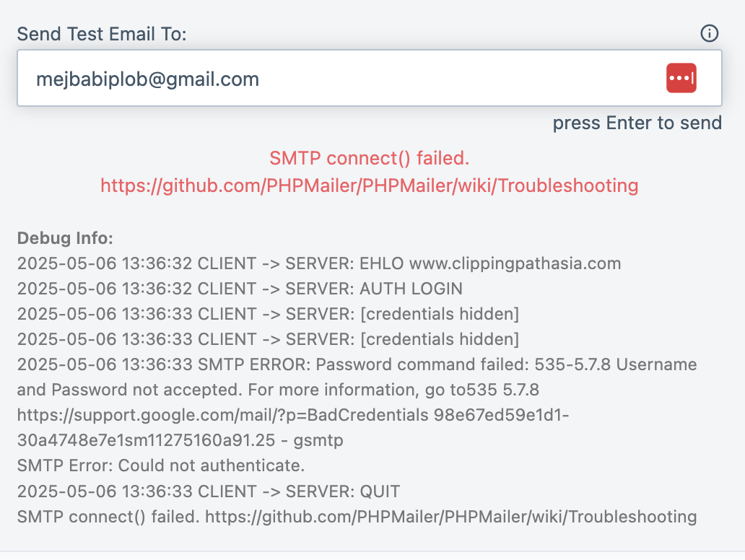Click "SMTP Error: Could not authenticate." line

click(x=161, y=465)
